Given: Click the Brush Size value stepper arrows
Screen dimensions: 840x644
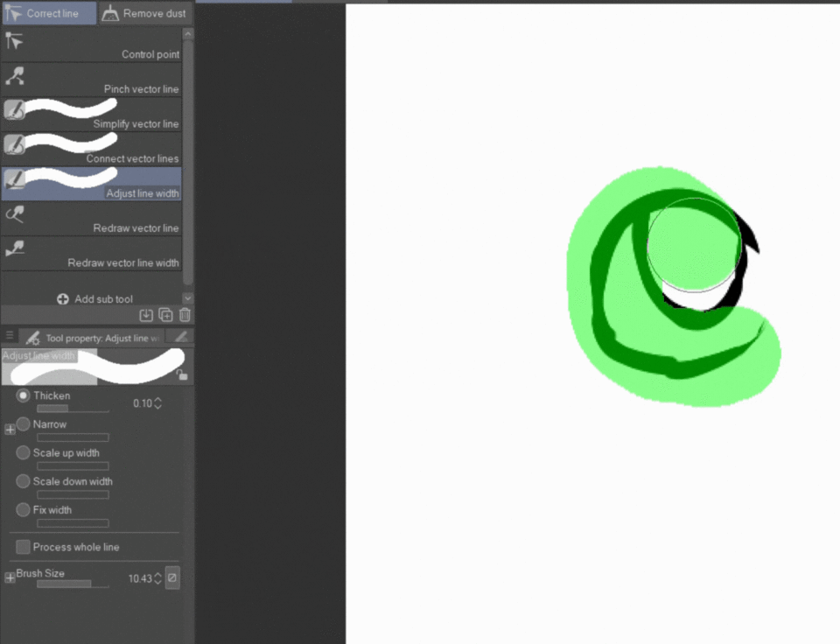Looking at the screenshot, I should pyautogui.click(x=157, y=578).
